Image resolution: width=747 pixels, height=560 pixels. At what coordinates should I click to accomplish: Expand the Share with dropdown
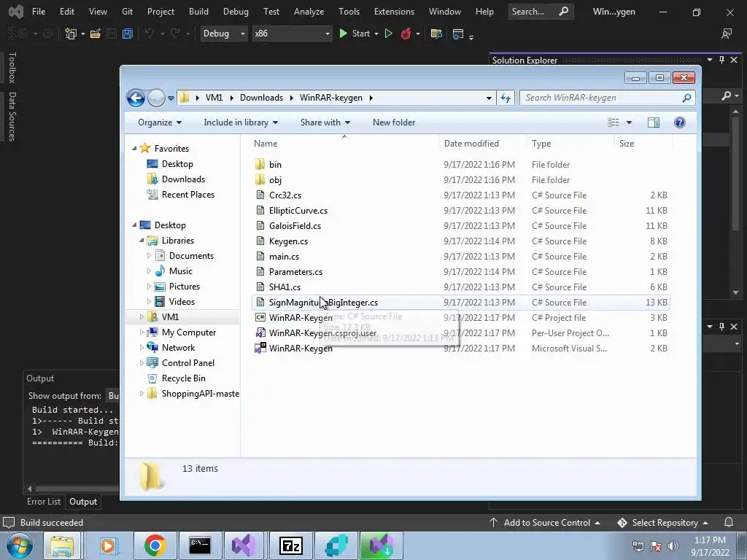[325, 122]
